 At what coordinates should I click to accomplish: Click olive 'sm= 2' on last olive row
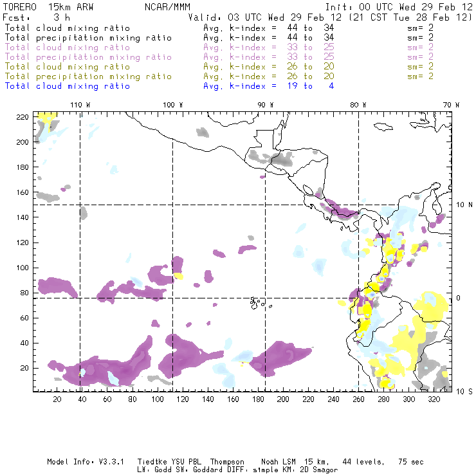[x=421, y=77]
